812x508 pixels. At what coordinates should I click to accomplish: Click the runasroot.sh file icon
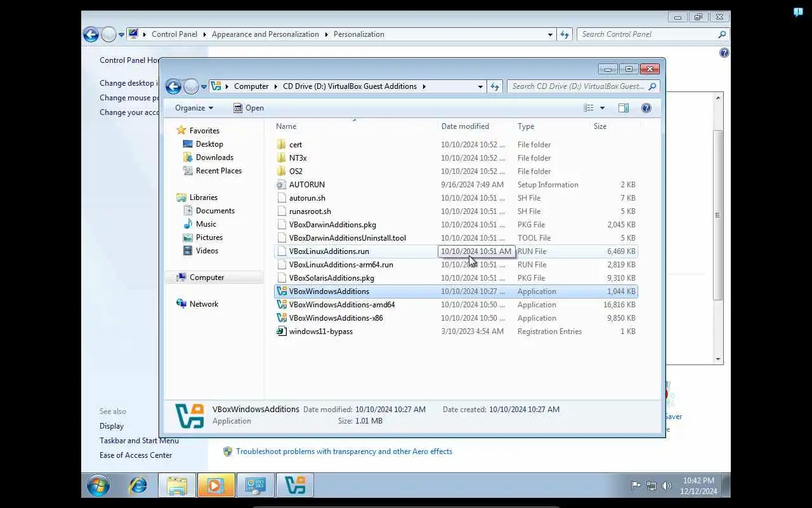pyautogui.click(x=282, y=211)
